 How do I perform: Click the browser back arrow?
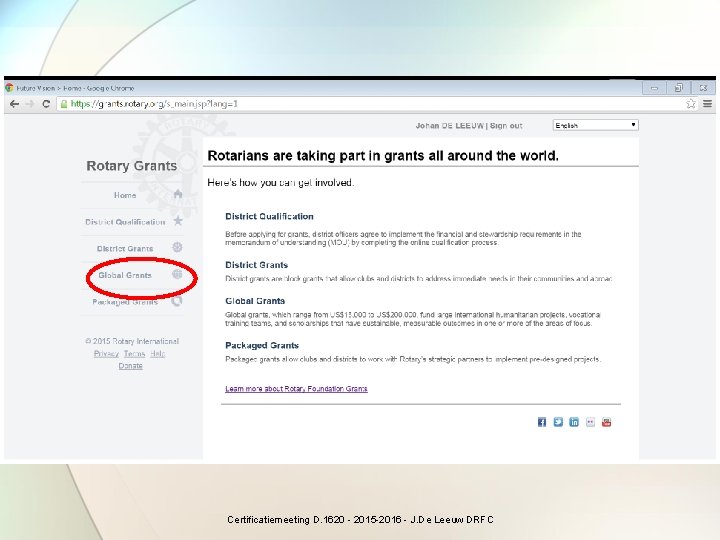tap(14, 104)
